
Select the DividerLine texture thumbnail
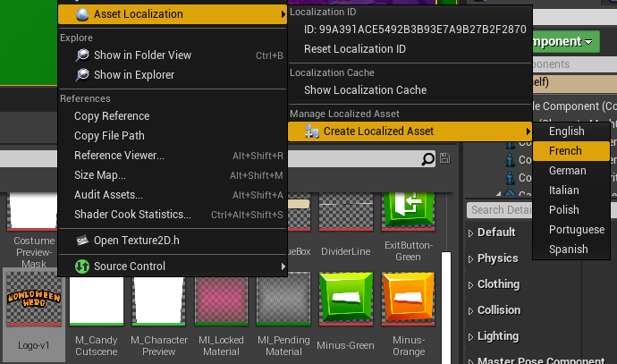pos(346,212)
